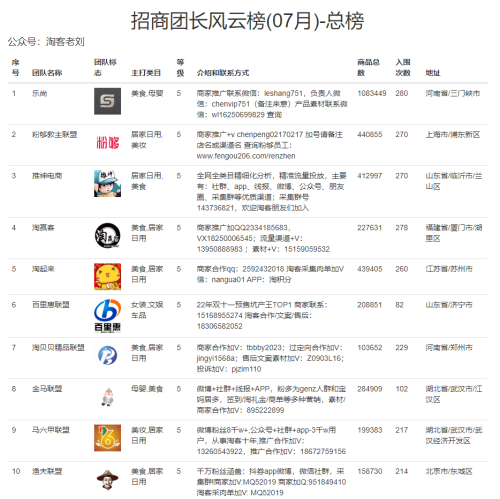Click 百里惠联盟's entry count 82

tap(399, 305)
